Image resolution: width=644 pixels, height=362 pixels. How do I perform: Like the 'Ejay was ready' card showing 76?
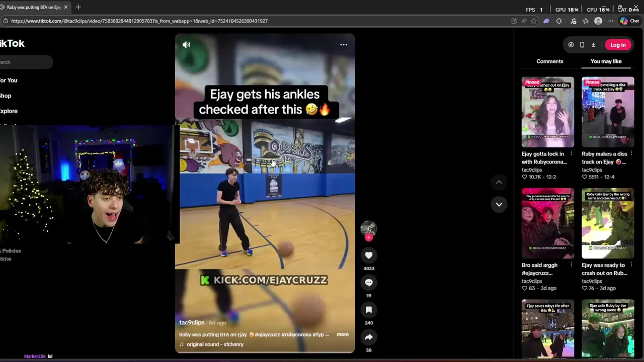click(x=585, y=289)
